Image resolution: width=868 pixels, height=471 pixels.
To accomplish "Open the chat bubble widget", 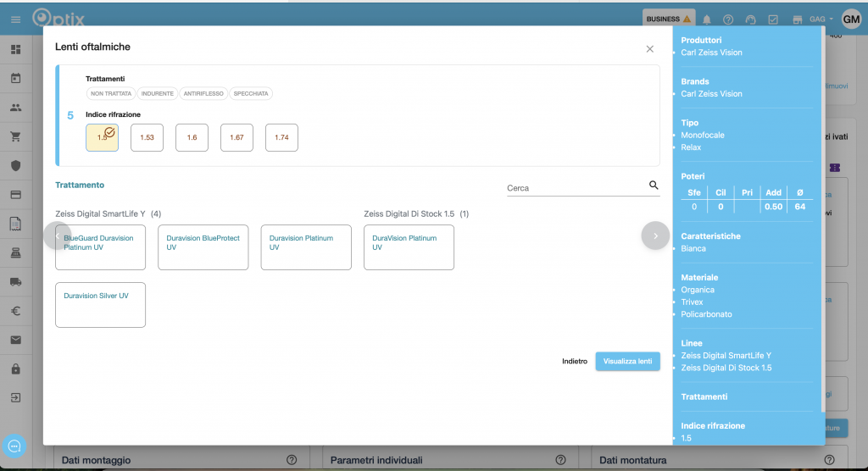I will pos(14,446).
